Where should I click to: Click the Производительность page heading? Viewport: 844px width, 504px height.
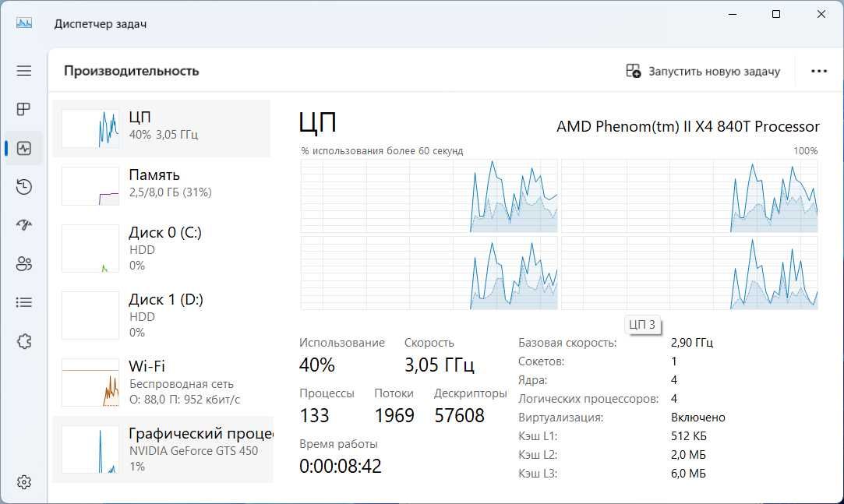pos(132,71)
